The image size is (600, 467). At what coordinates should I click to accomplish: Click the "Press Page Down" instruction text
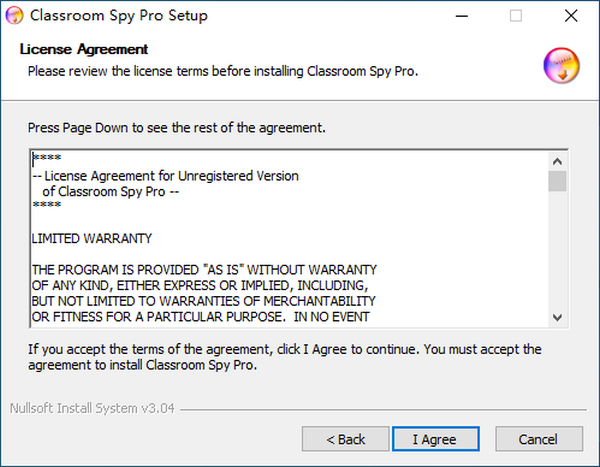[x=177, y=129]
